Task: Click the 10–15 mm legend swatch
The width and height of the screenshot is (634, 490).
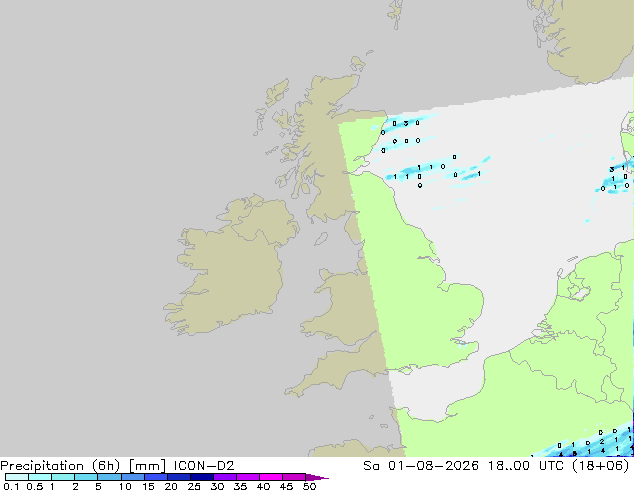Action: [x=133, y=477]
